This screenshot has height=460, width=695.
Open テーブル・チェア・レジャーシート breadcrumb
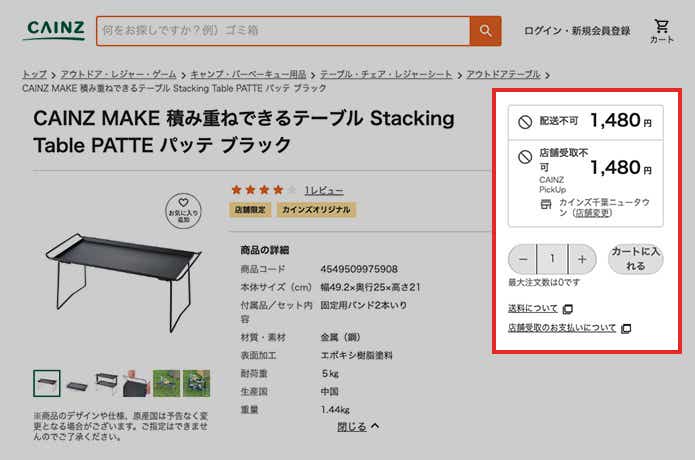click(386, 74)
